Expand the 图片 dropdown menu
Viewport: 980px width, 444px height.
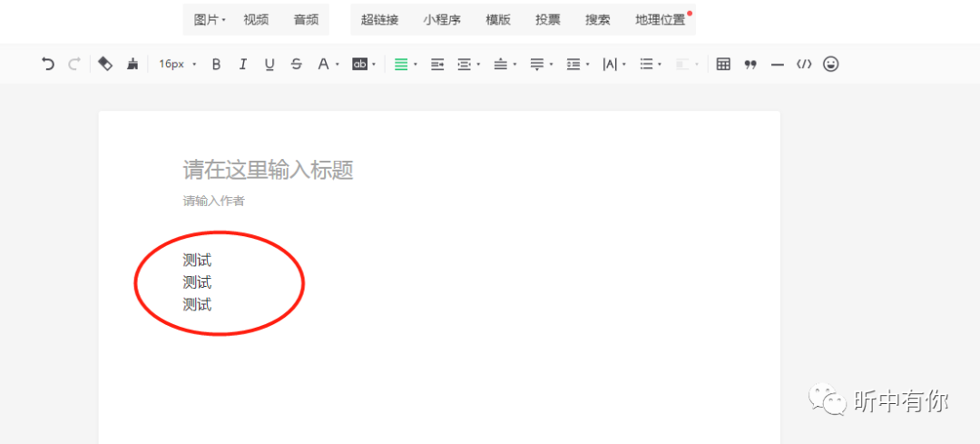(x=210, y=20)
